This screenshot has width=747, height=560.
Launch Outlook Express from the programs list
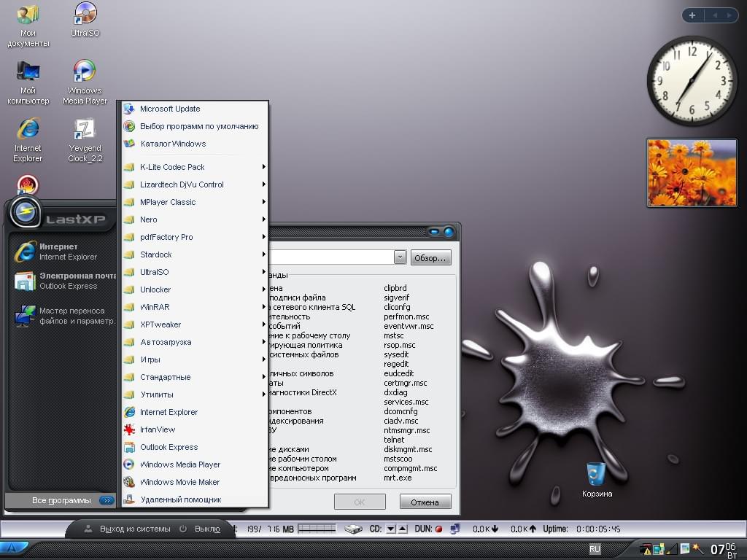(195, 447)
